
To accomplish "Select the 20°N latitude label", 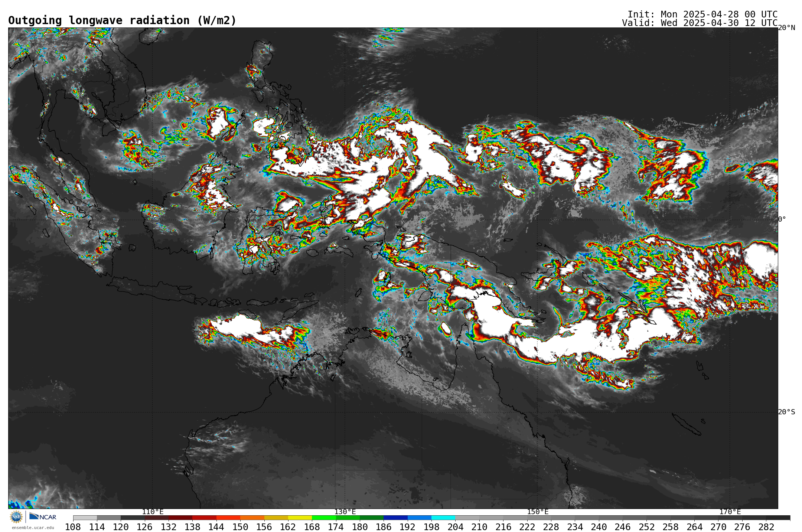I will (x=786, y=28).
